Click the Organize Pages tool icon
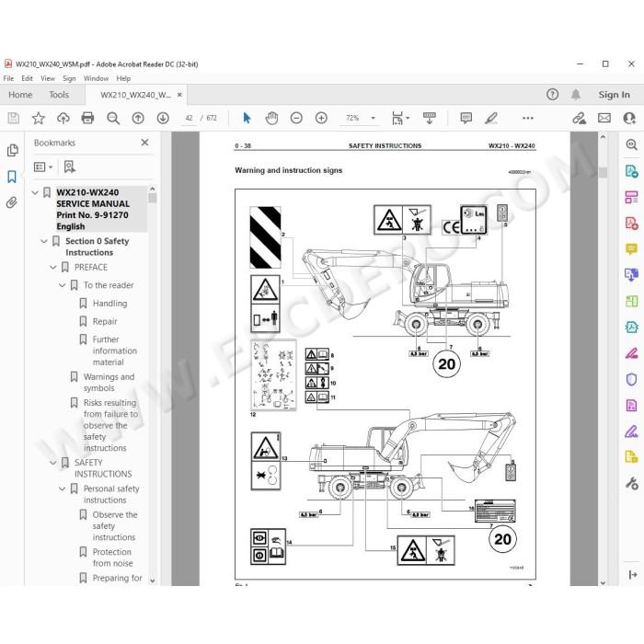This screenshot has width=644, height=644. pos(632,197)
